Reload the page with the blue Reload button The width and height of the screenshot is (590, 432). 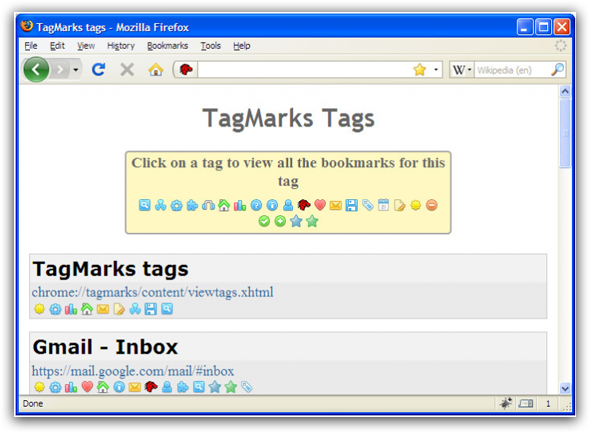tap(99, 69)
